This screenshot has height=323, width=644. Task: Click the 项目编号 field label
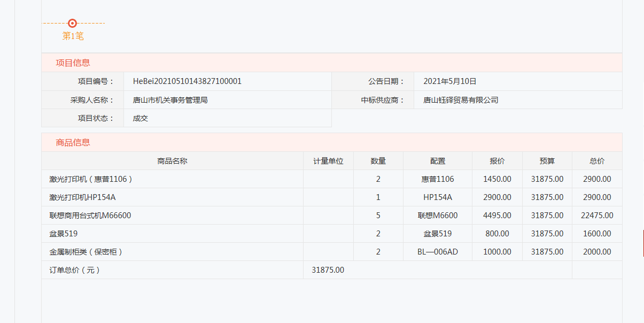coord(96,81)
